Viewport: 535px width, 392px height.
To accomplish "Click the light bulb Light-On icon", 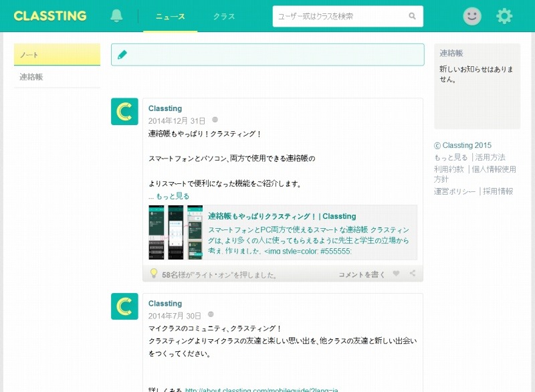I will coord(154,274).
